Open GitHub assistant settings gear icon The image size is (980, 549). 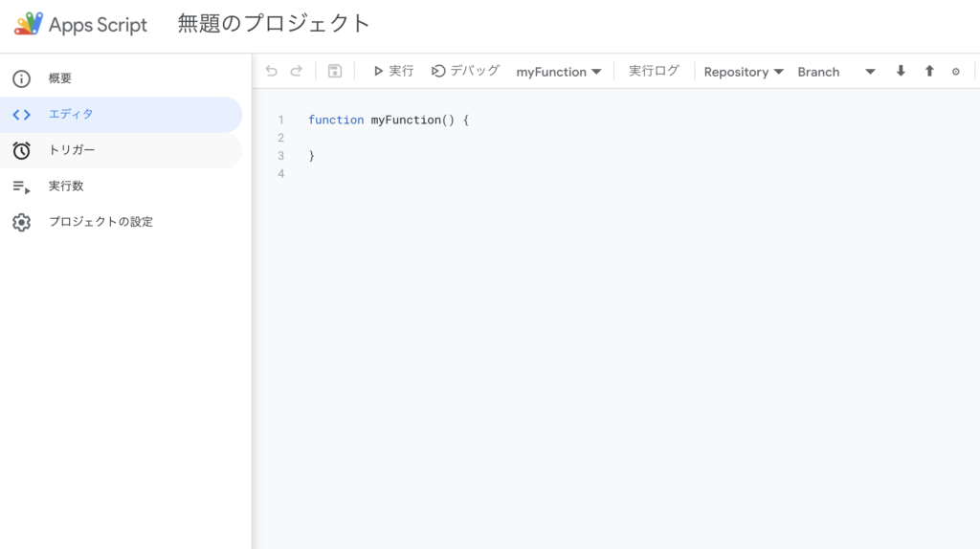point(956,72)
